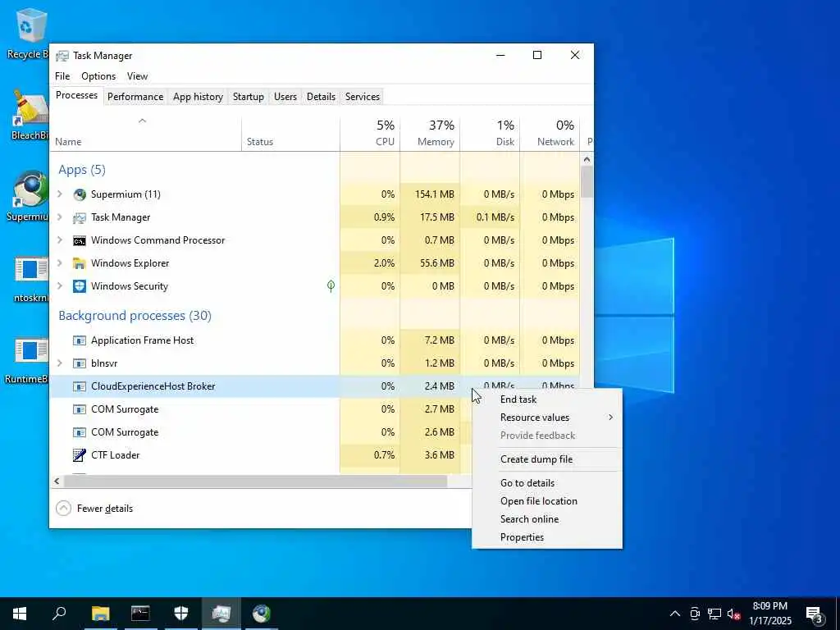
Task: Click the Application Frame Host icon
Action: [80, 340]
